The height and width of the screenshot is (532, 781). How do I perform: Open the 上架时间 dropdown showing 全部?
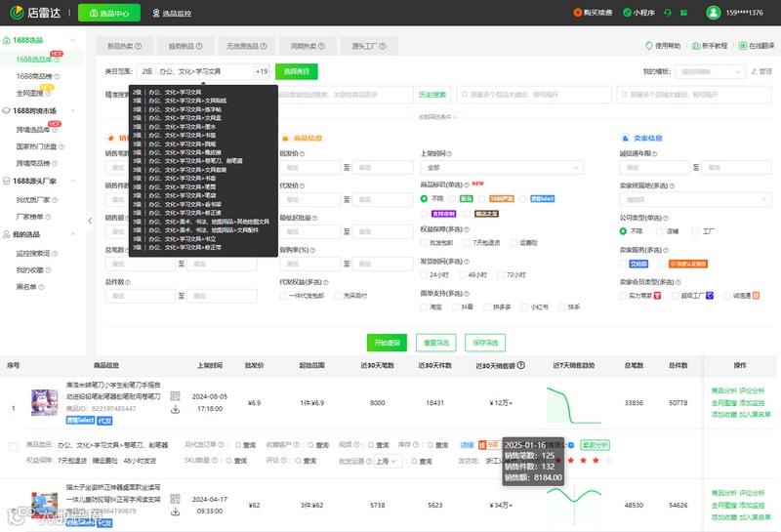[x=502, y=167]
